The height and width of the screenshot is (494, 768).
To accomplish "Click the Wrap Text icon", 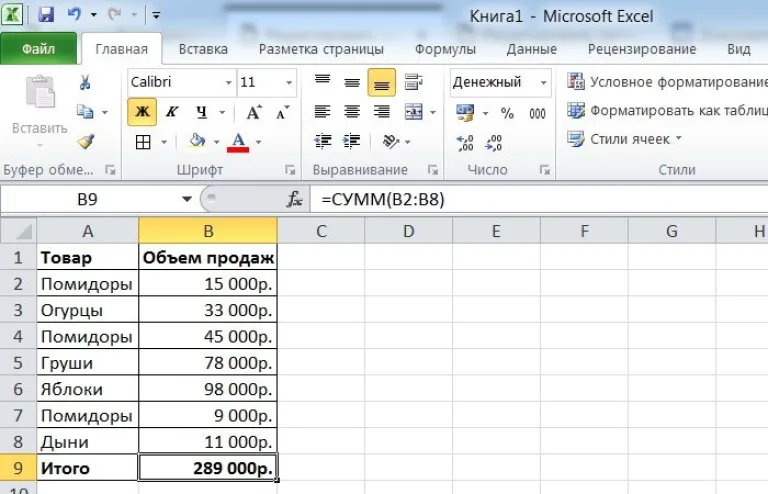I will coord(413,82).
